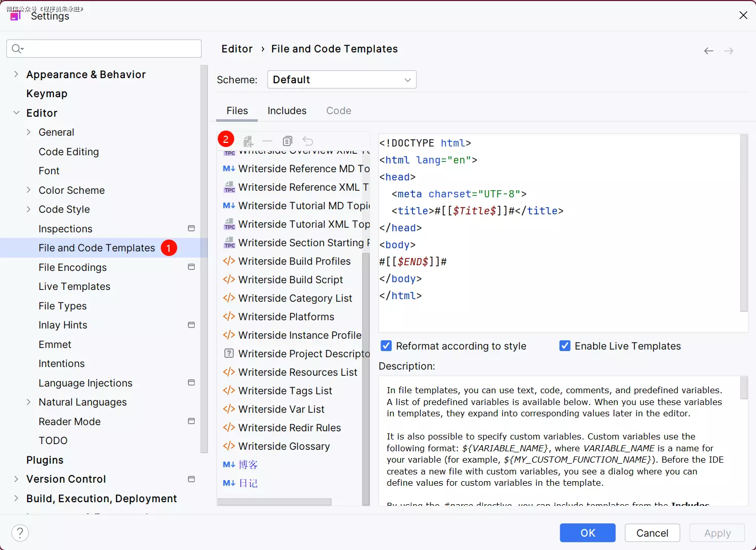
Task: Click the search magnifier icon in Settings
Action: tap(17, 49)
